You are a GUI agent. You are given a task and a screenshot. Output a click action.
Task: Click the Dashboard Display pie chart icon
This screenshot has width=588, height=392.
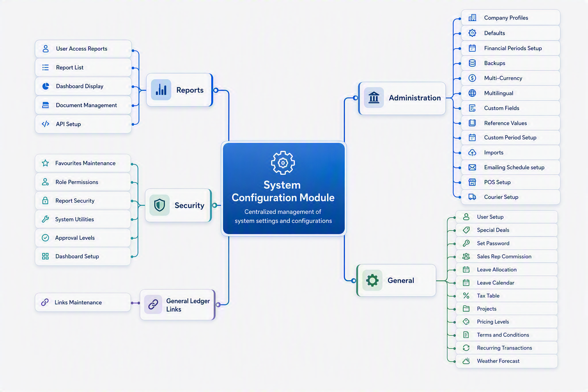click(x=46, y=86)
